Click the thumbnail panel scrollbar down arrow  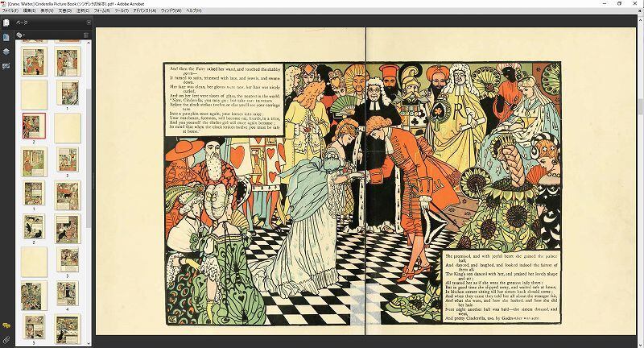pyautogui.click(x=89, y=343)
